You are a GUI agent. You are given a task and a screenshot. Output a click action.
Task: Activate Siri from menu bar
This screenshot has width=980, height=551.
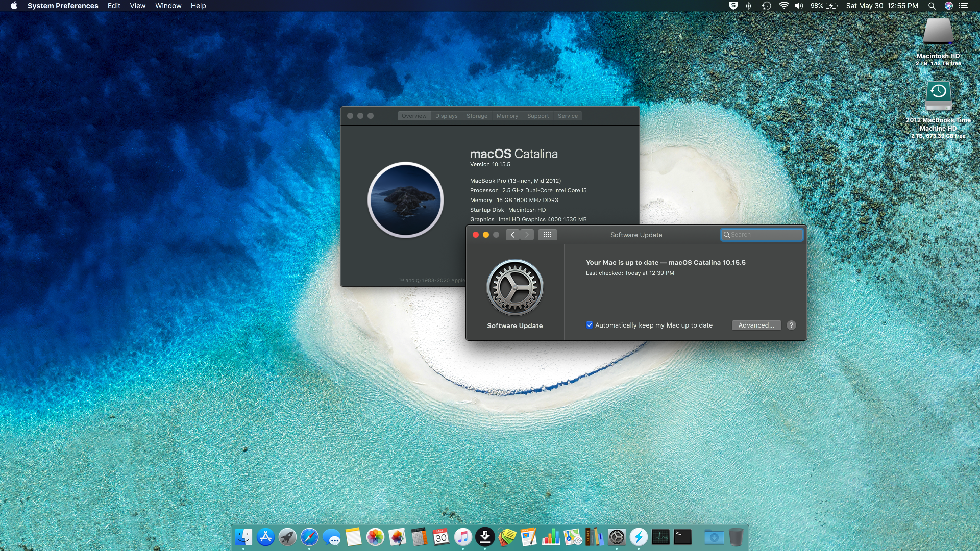(949, 6)
